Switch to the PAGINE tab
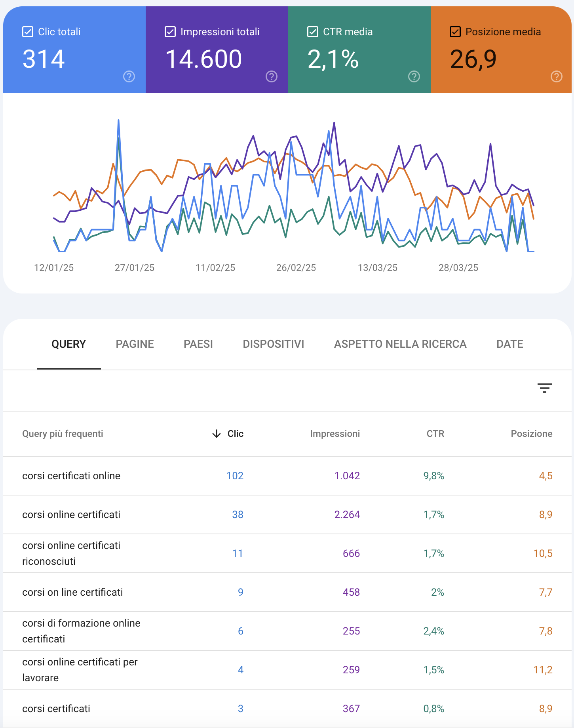This screenshot has width=574, height=728. tap(135, 344)
